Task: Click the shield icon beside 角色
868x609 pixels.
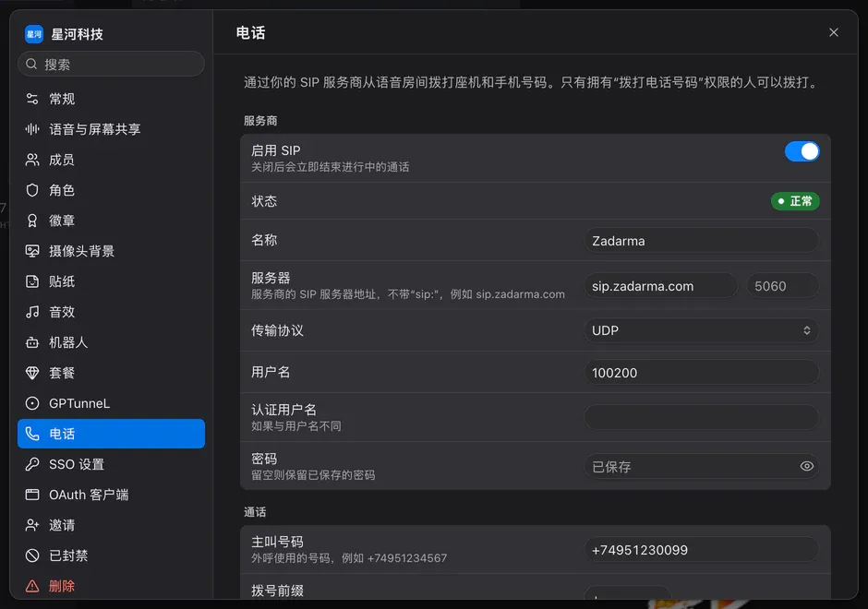Action: [32, 190]
